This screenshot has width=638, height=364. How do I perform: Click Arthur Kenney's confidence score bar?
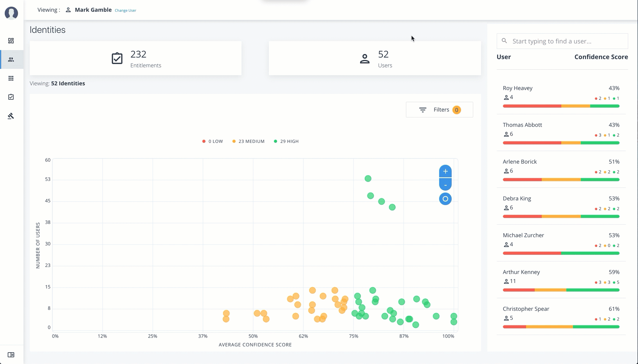tap(561, 290)
